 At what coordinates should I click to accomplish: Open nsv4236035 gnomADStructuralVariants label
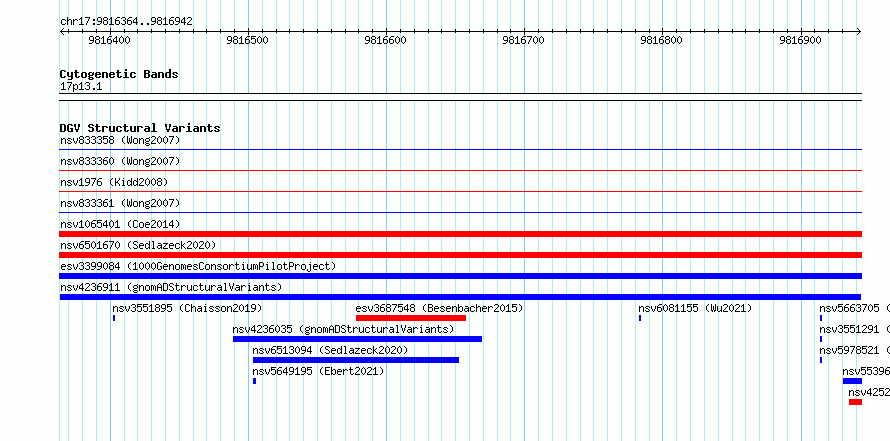(343, 329)
